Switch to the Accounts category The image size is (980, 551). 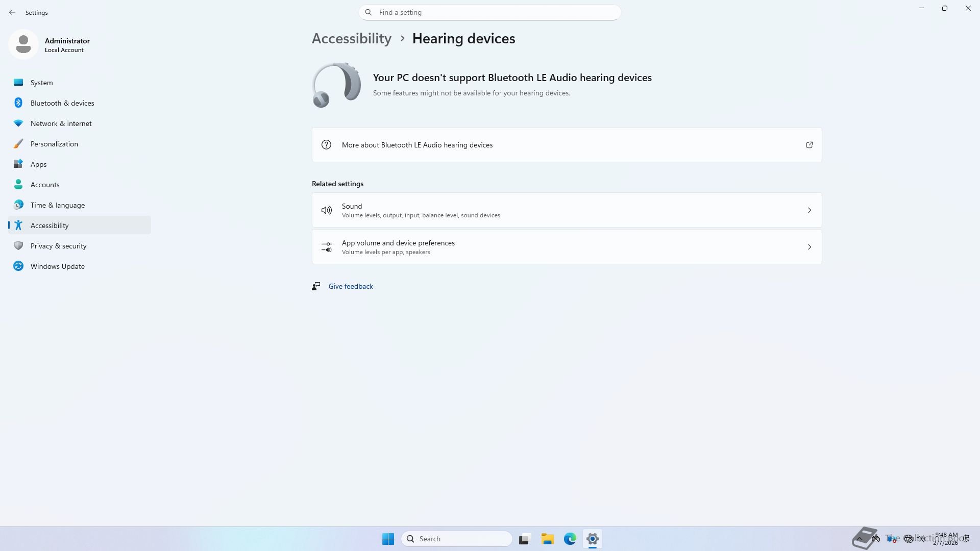point(45,185)
